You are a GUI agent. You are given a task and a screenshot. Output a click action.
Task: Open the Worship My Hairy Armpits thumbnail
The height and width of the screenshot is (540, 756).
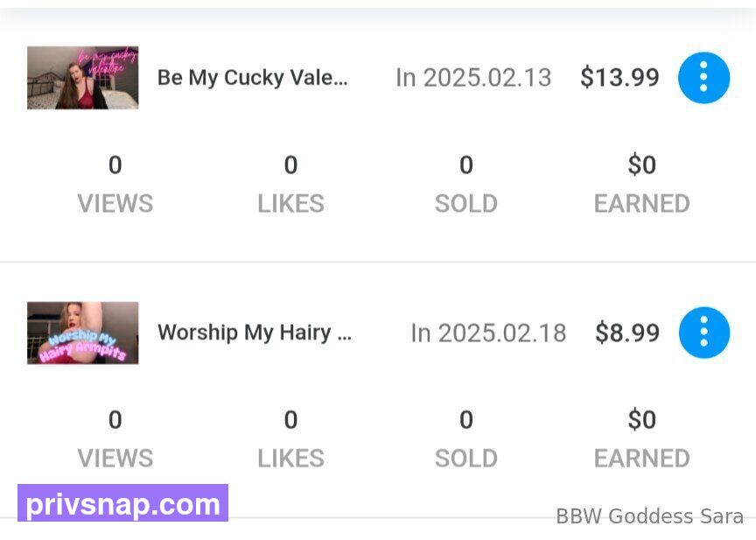83,333
